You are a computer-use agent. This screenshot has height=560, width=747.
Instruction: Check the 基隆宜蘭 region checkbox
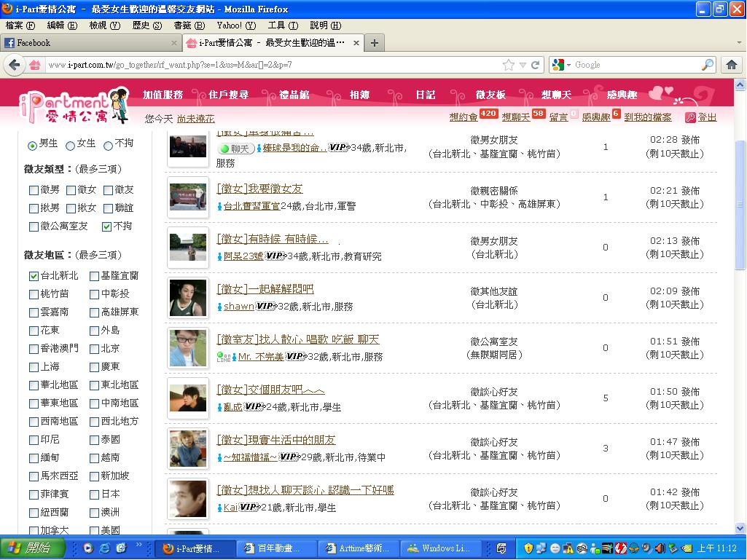[x=94, y=276]
